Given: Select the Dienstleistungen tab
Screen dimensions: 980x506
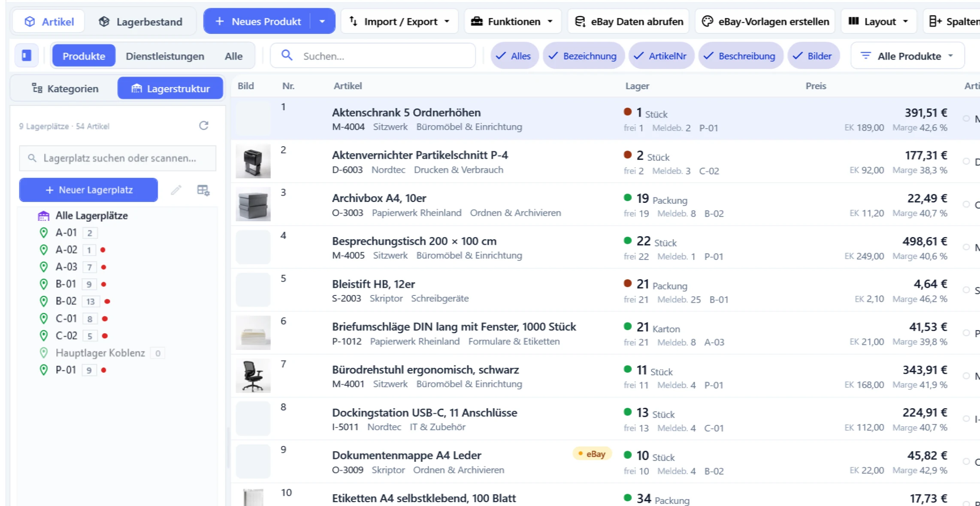Looking at the screenshot, I should coord(165,56).
